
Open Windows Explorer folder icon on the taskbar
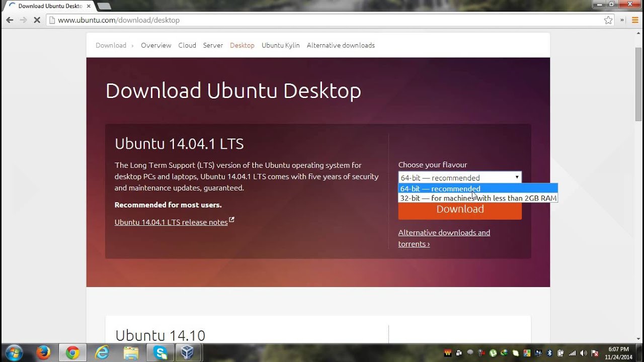131,353
